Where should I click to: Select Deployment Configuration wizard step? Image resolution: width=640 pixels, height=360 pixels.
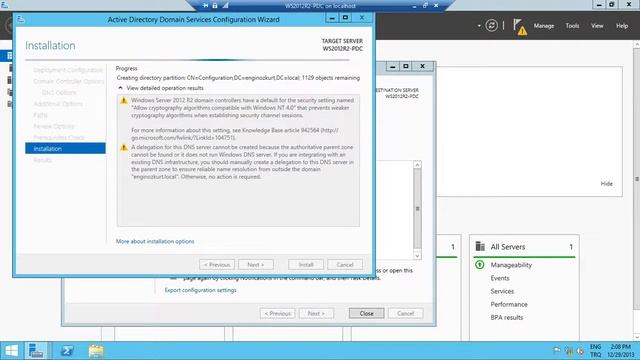pyautogui.click(x=68, y=70)
